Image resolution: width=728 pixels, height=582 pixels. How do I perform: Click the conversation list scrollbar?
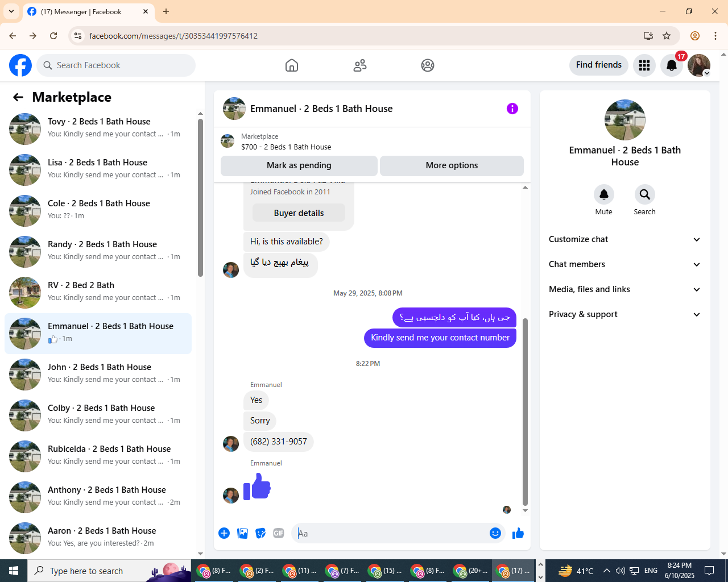[200, 198]
